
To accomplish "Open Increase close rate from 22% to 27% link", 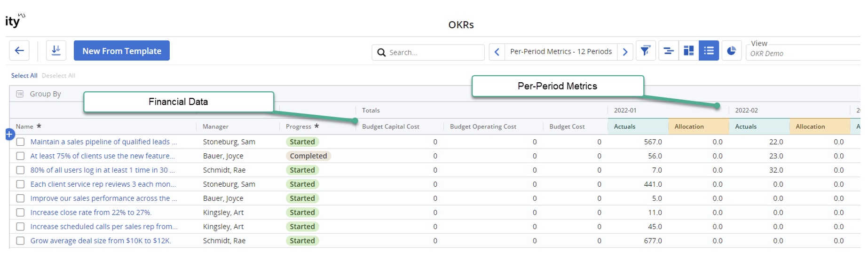I will point(91,212).
